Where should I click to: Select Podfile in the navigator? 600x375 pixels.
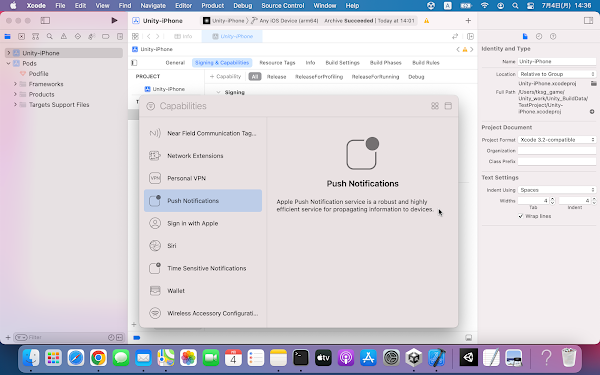coord(38,73)
